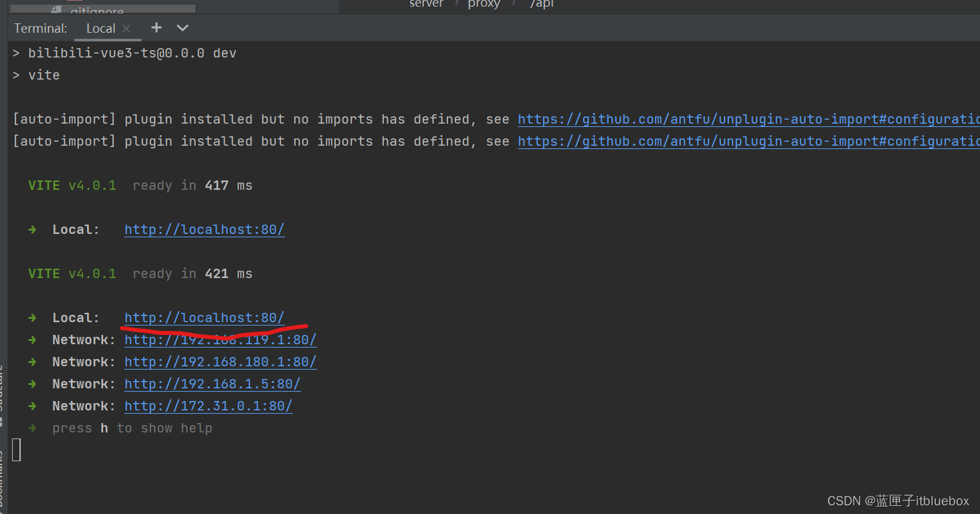Click the proxy breadcrumb item
The image size is (980, 514).
pyautogui.click(x=484, y=4)
